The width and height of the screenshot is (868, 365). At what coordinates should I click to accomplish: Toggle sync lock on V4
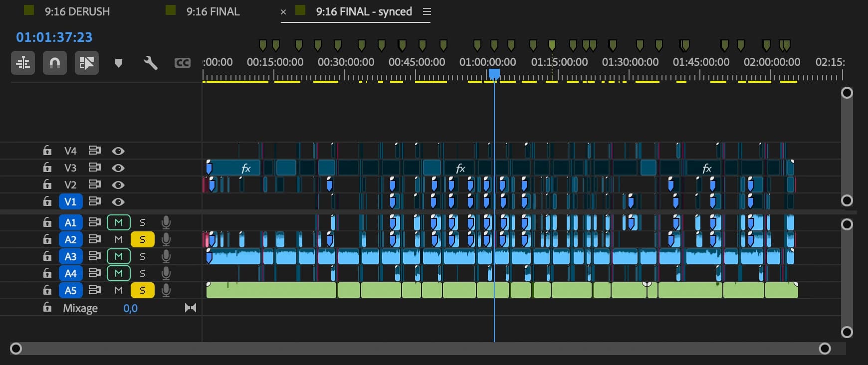pyautogui.click(x=94, y=151)
